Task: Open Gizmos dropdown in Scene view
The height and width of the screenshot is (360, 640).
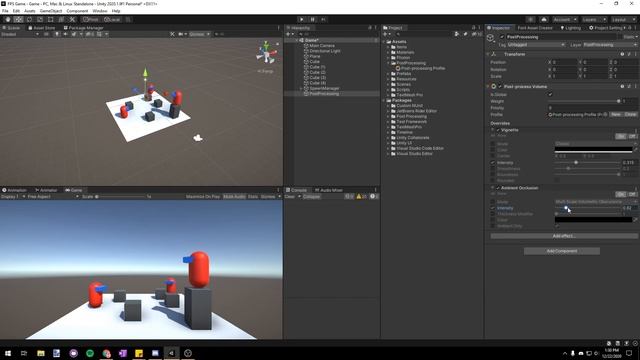Action: 199,34
